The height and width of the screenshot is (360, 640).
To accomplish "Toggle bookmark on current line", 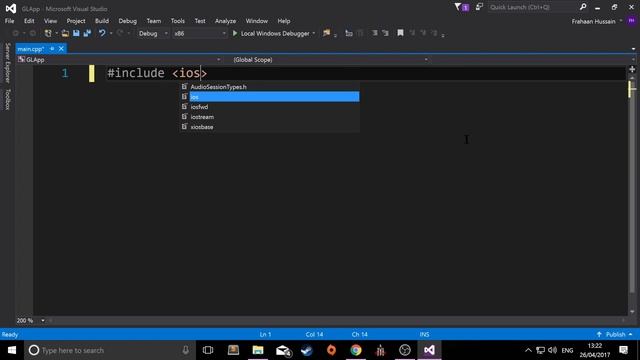I will coord(400,33).
